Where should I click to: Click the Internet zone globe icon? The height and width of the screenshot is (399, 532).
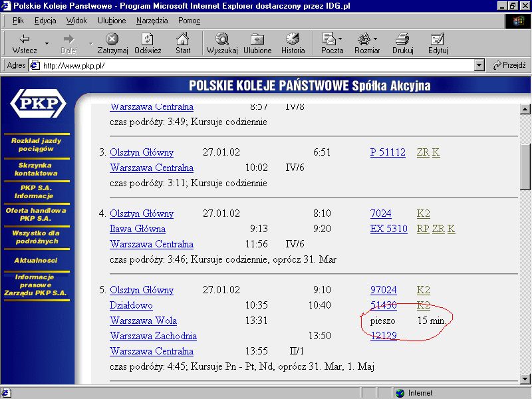pos(400,393)
